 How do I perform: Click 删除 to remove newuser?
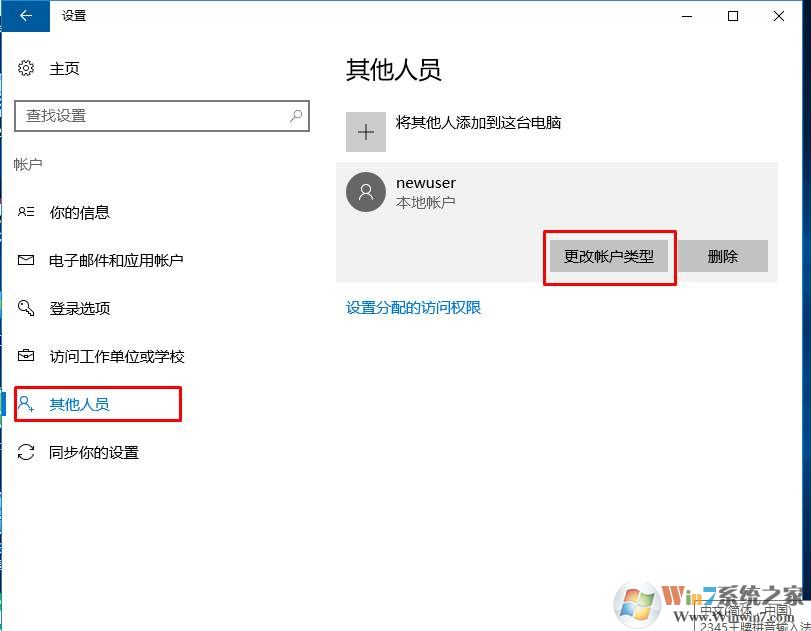point(723,256)
